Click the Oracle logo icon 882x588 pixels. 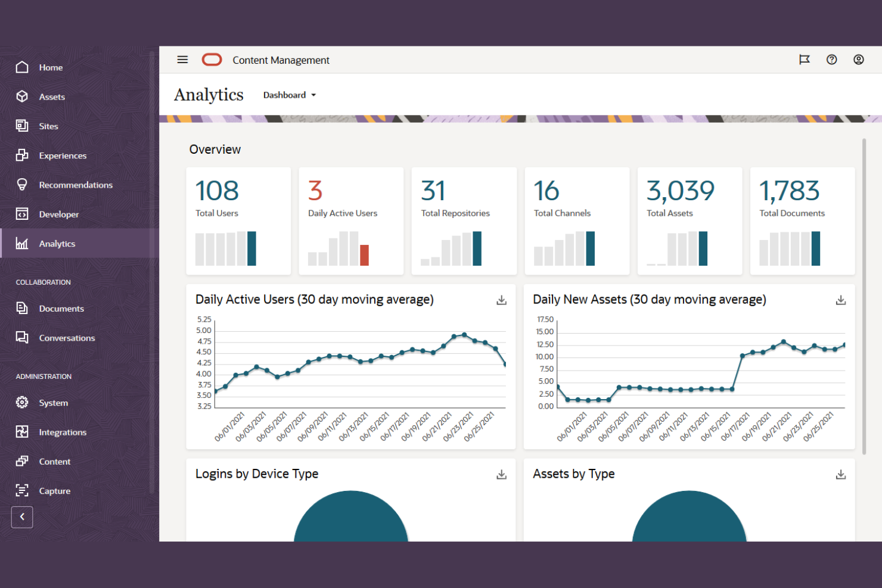click(212, 60)
